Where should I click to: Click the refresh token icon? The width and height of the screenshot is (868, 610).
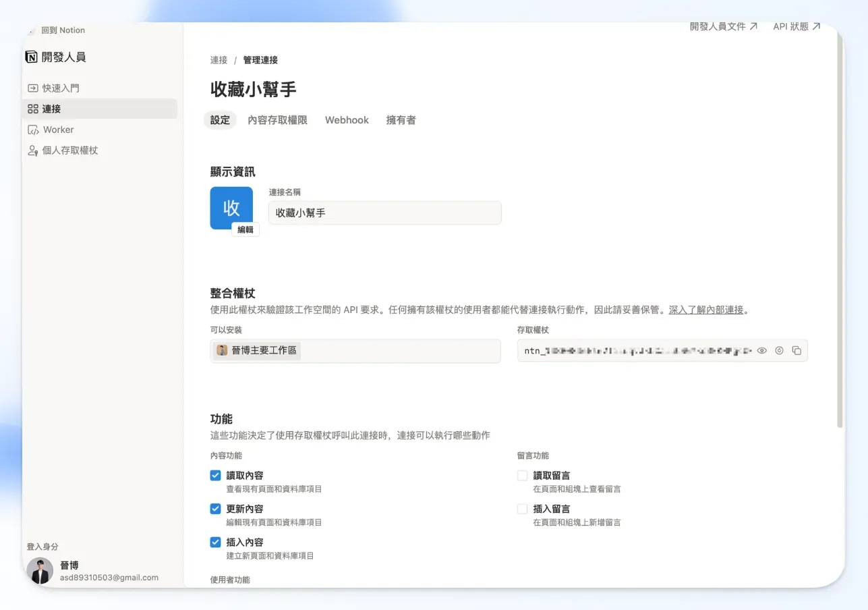[779, 351]
